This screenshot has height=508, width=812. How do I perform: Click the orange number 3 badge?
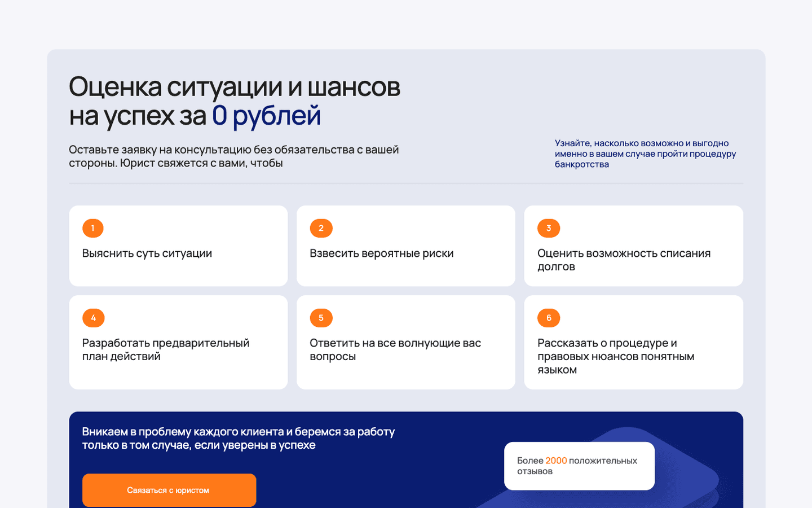pos(549,228)
